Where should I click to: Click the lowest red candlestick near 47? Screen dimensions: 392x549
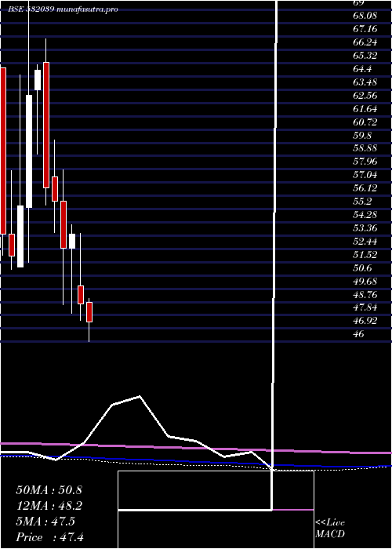[89, 312]
